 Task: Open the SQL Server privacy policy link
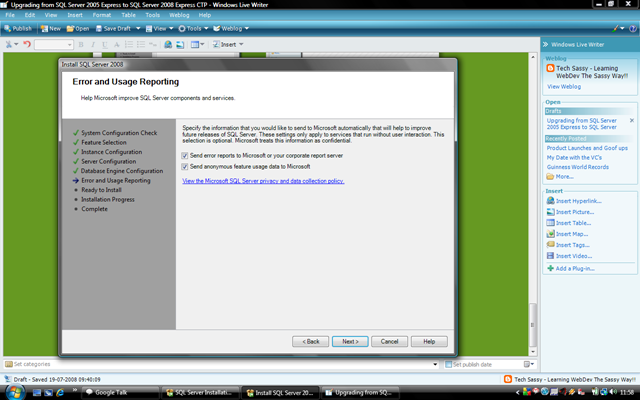[x=263, y=181]
